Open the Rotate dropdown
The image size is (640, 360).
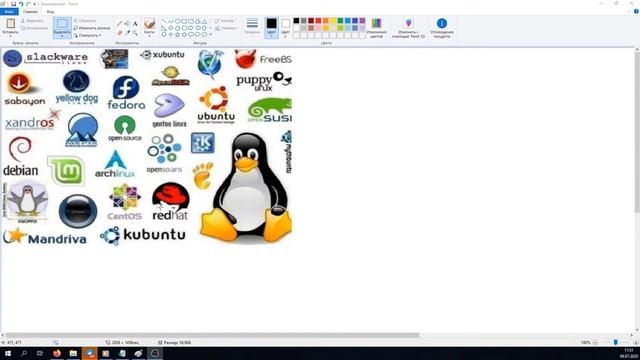pos(88,36)
